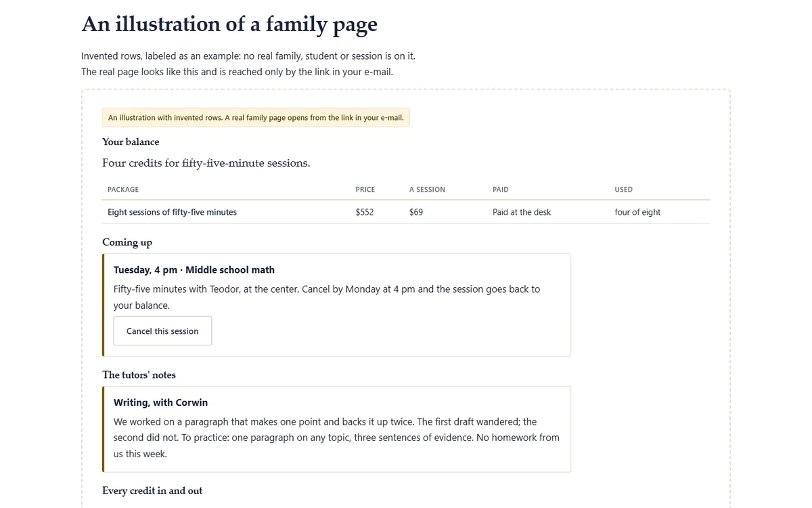Select the 'Coming up' heading
812x508 pixels.
tap(127, 242)
